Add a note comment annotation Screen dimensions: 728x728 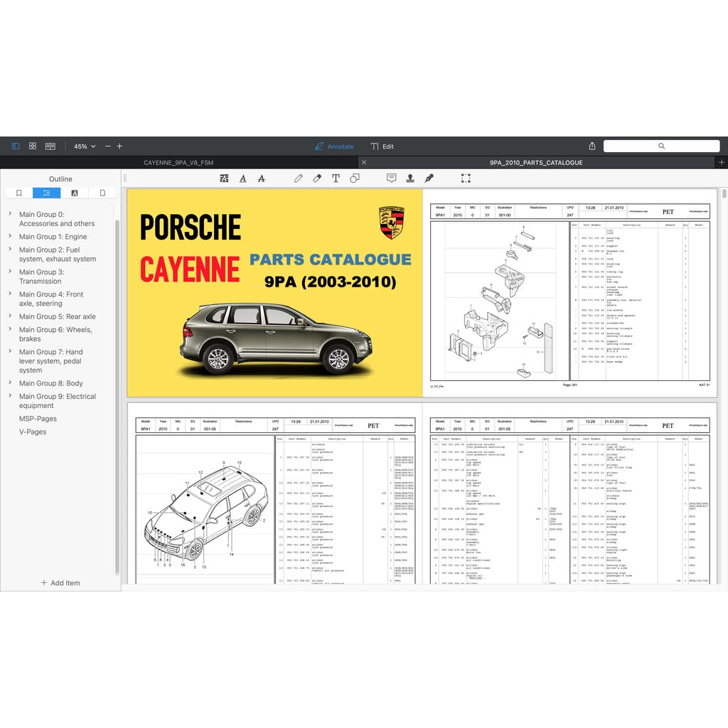tap(391, 178)
